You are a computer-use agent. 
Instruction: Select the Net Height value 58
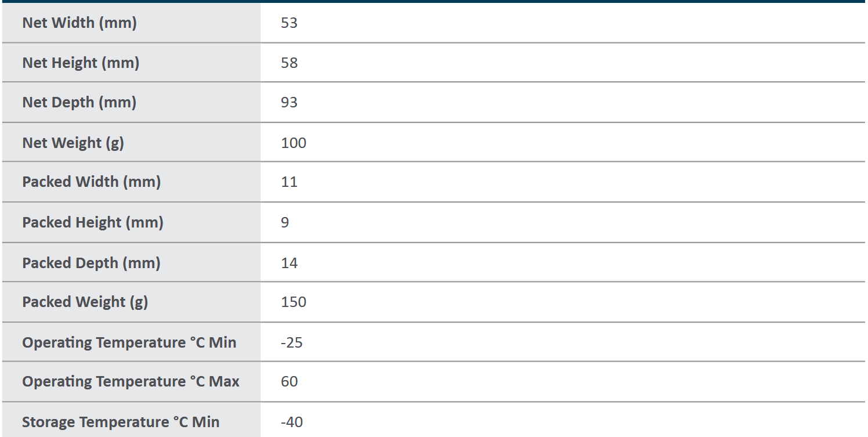click(289, 63)
